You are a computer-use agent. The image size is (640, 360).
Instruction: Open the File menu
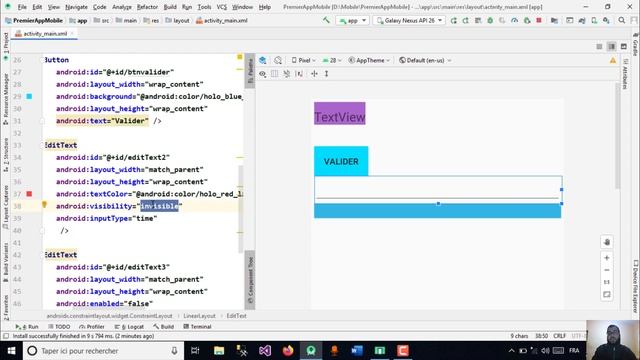(x=22, y=7)
